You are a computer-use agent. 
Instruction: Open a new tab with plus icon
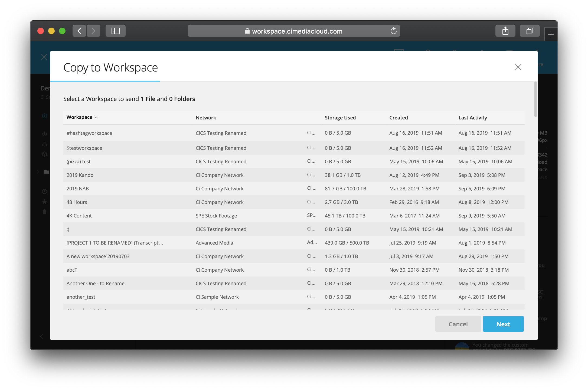point(551,34)
